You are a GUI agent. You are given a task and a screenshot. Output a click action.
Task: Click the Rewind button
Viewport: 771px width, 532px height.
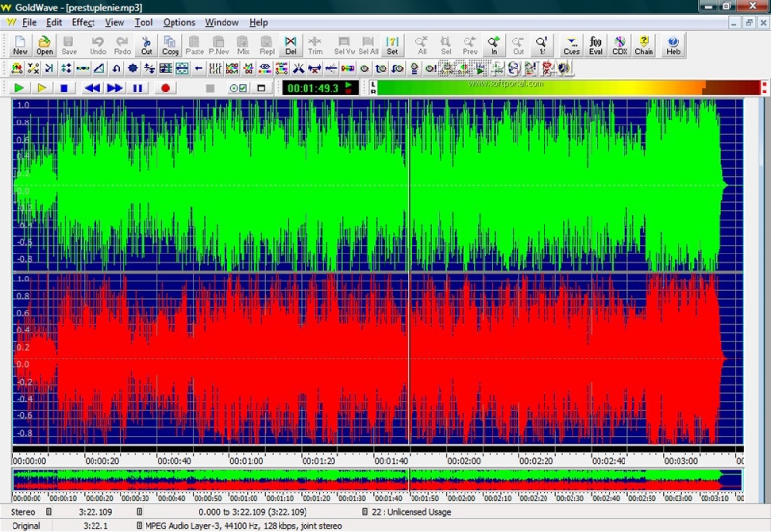(x=93, y=88)
